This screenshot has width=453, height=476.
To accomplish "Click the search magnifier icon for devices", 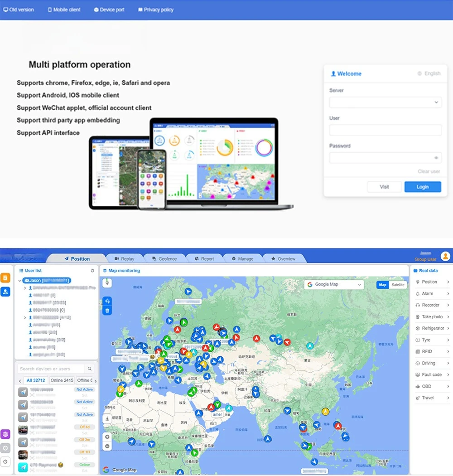I will pos(90,369).
